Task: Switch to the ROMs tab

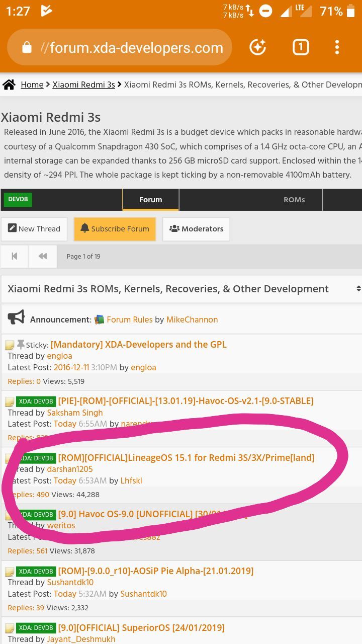Action: (294, 200)
